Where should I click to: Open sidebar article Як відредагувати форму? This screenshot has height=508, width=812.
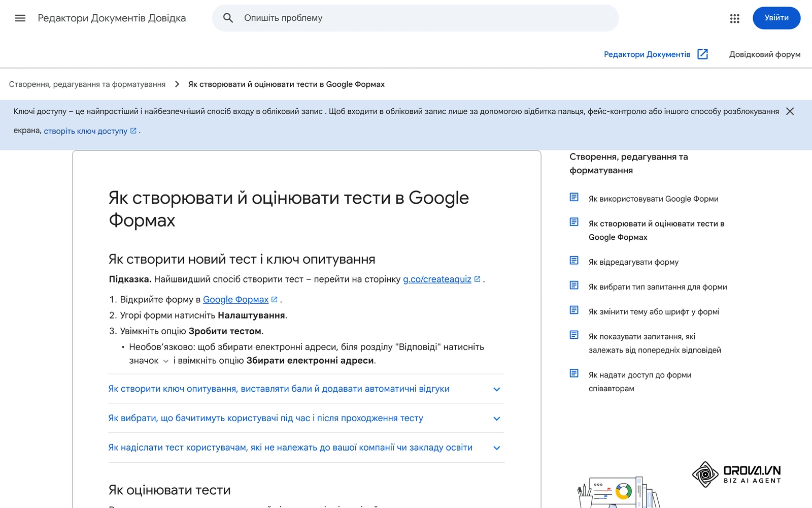point(633,262)
